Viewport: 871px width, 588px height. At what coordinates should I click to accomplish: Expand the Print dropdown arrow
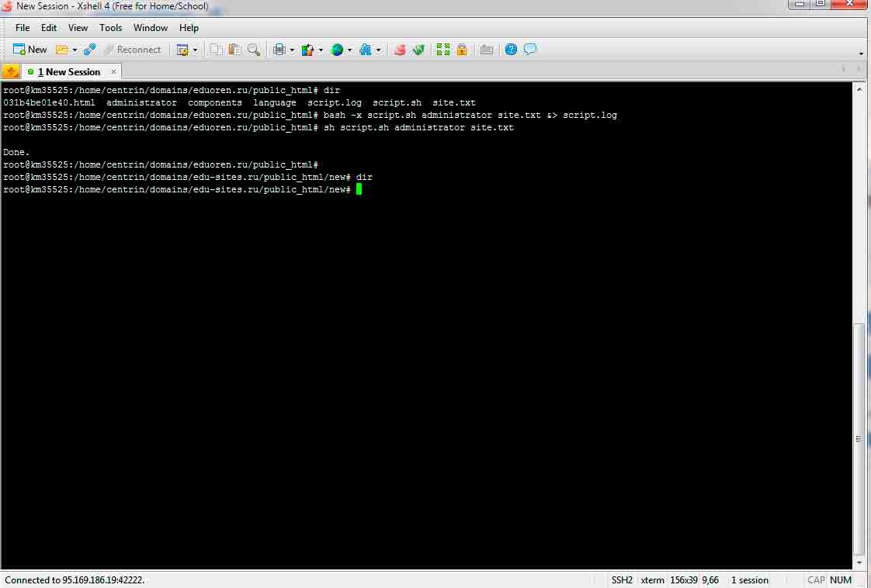[292, 50]
